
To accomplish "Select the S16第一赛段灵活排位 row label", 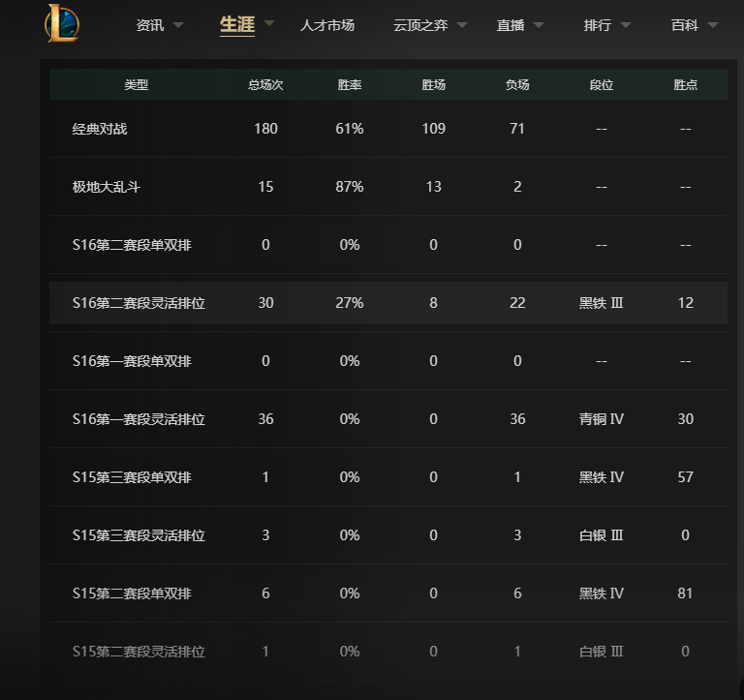I will tap(139, 419).
